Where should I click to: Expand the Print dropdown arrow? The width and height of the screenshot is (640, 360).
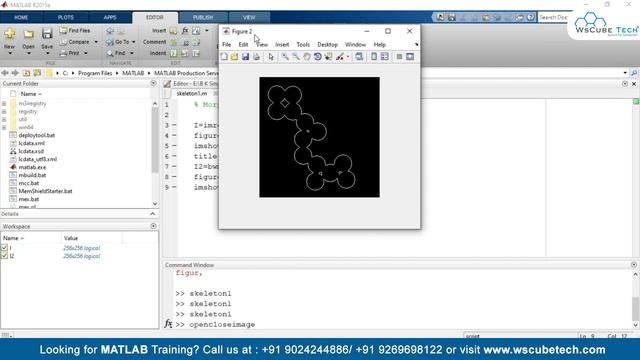(x=86, y=53)
